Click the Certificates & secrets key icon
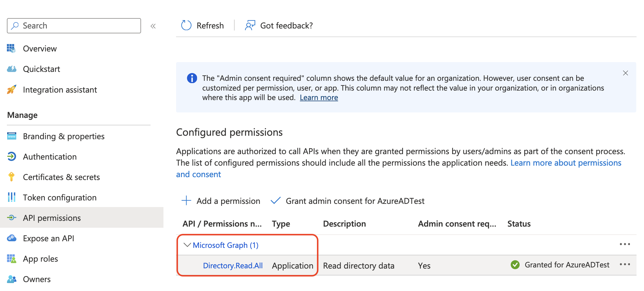The height and width of the screenshot is (291, 644). pyautogui.click(x=11, y=177)
